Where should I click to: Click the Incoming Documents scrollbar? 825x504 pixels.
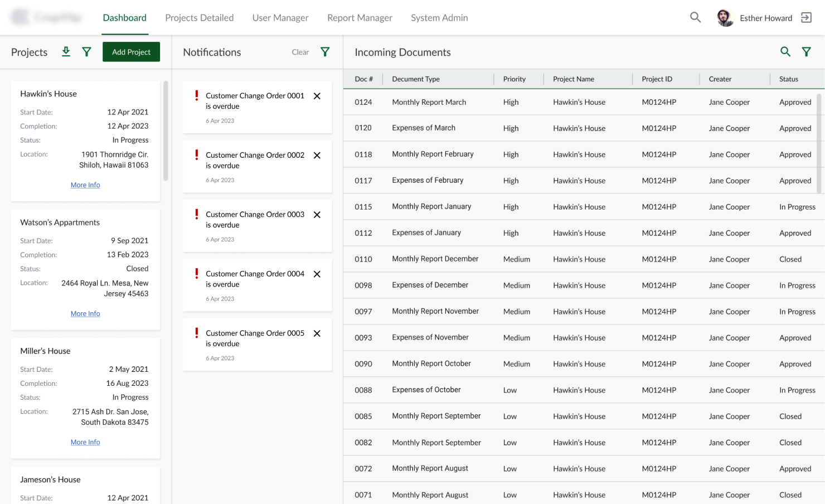point(819,143)
